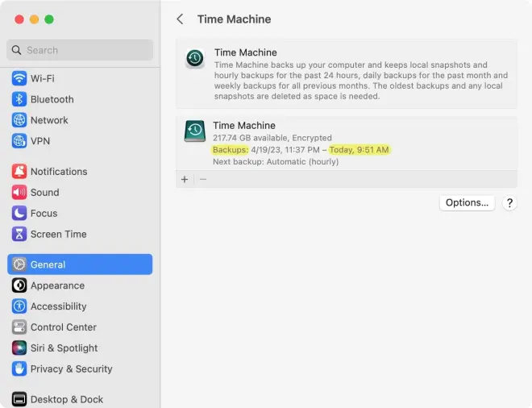Image resolution: width=532 pixels, height=408 pixels.
Task: Focus the Search field
Action: pos(80,50)
